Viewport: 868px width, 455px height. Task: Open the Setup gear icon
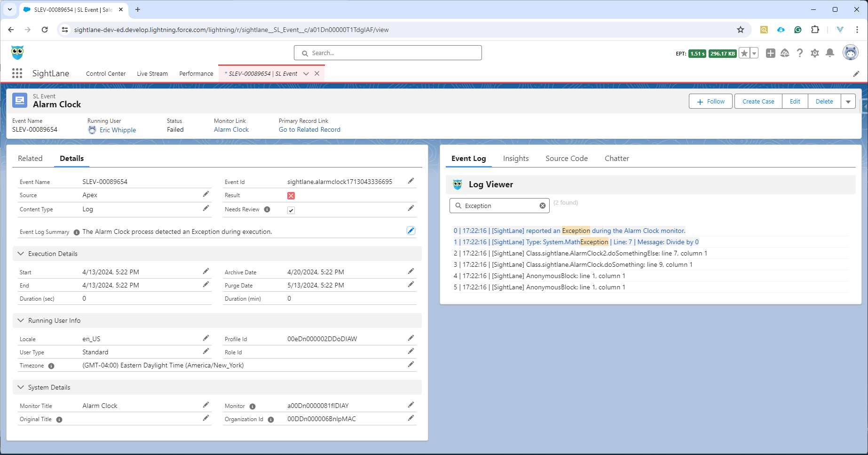[815, 53]
